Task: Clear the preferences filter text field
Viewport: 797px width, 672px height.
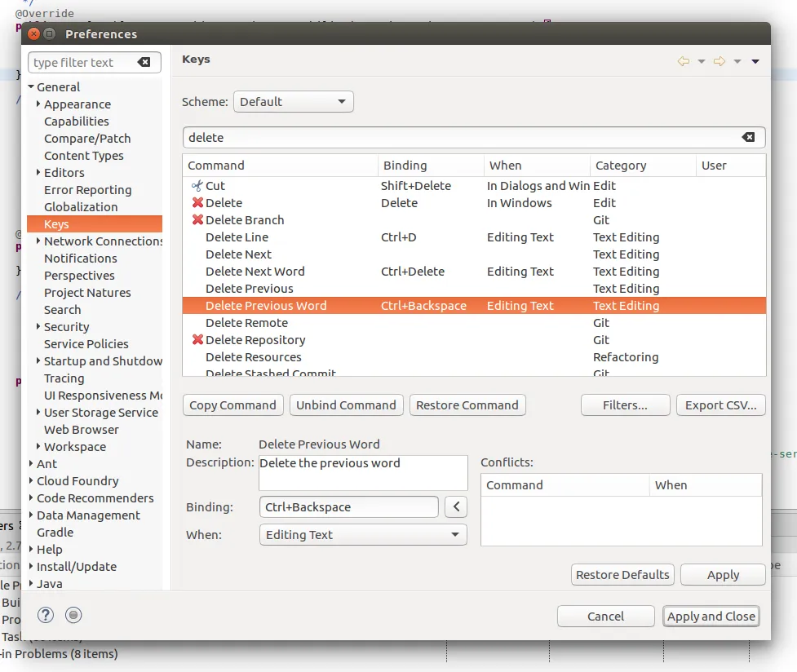Action: [x=144, y=62]
